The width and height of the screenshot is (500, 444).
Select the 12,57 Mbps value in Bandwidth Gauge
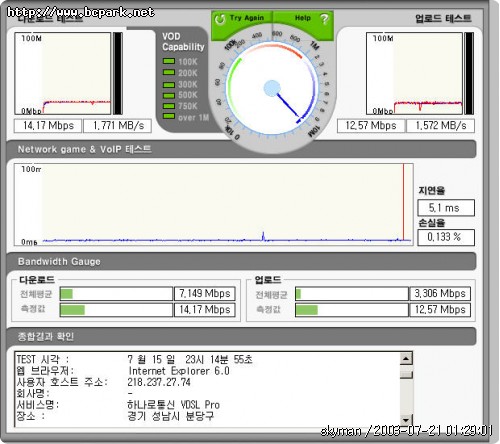[x=440, y=310]
